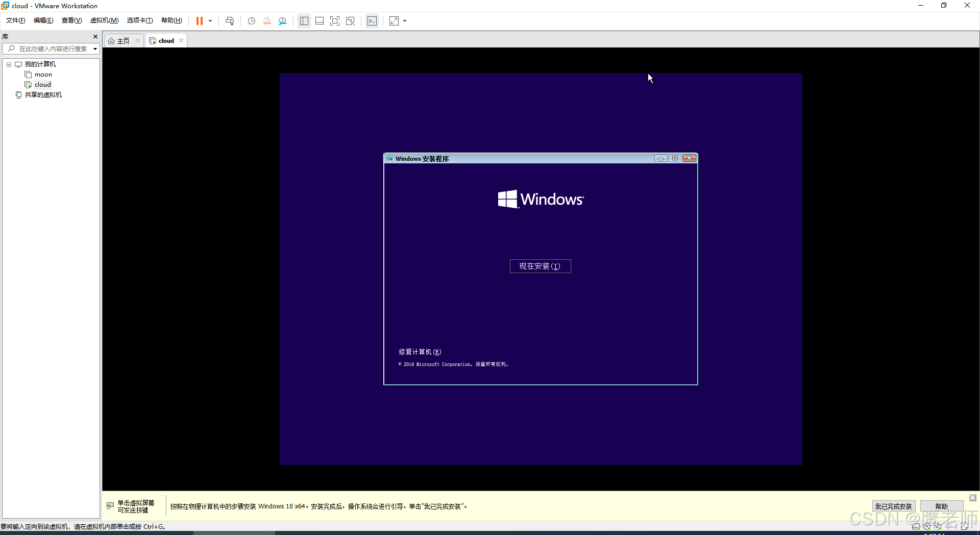Focus the library search field

(51, 49)
